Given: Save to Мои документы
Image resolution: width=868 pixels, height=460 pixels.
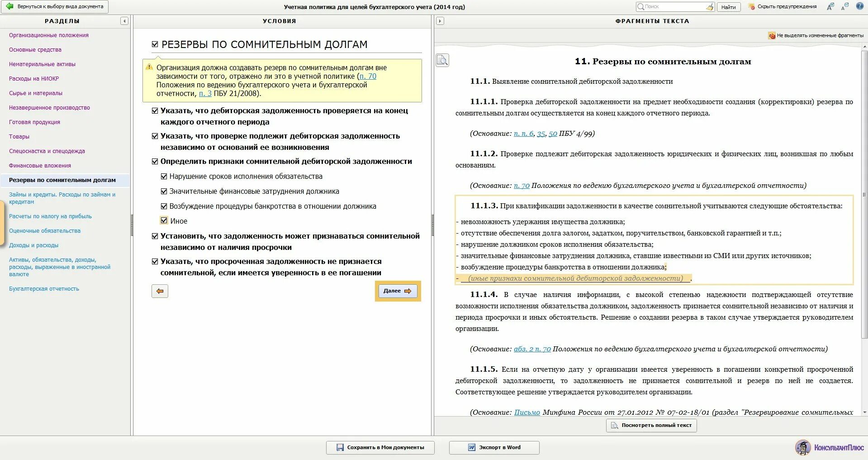Looking at the screenshot, I should (380, 447).
